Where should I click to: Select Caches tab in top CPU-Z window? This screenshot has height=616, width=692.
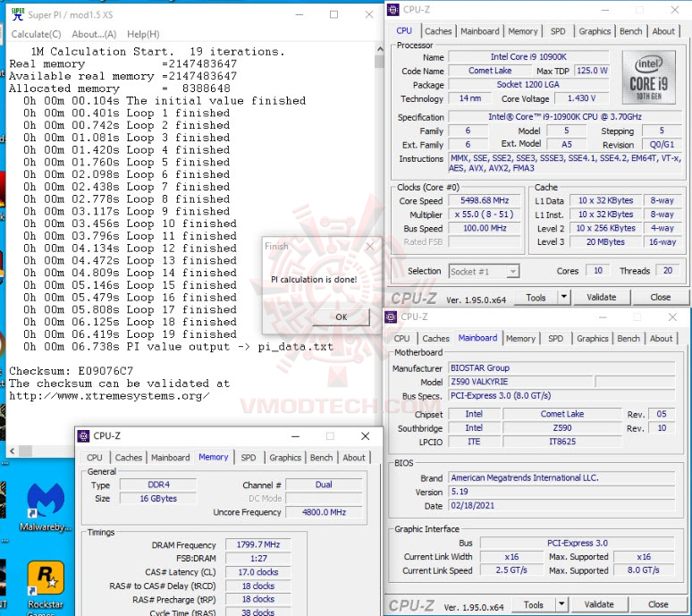[x=438, y=31]
